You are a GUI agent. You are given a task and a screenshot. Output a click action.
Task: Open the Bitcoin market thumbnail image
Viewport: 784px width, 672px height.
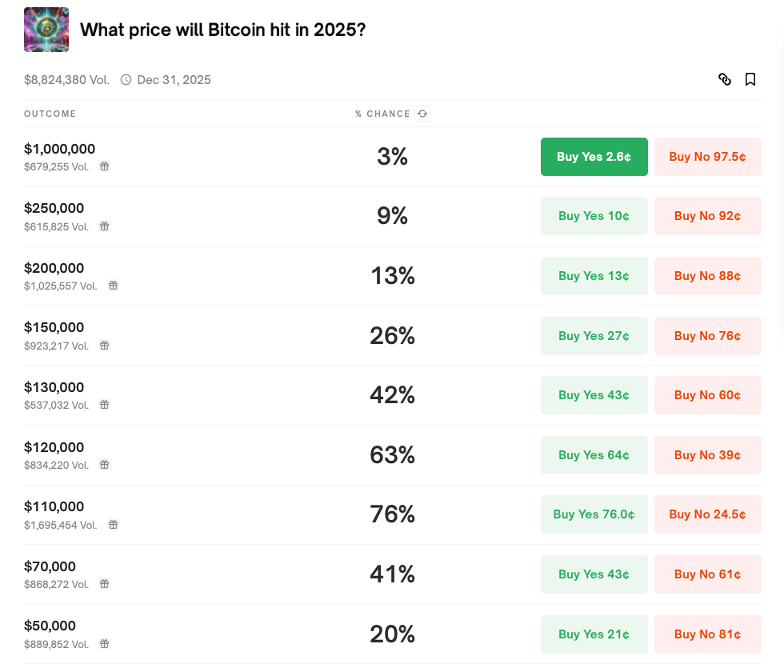click(x=46, y=30)
